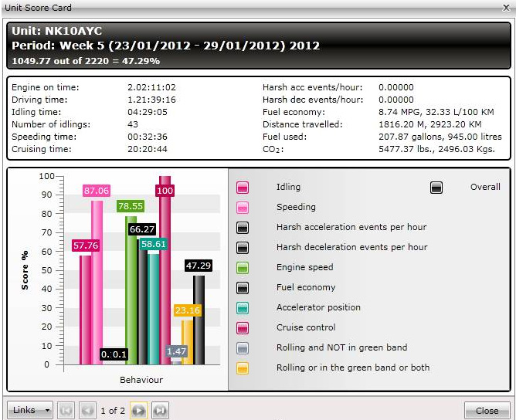Go to the previous score card page
Screen dimensions: 516x420
(x=88, y=411)
